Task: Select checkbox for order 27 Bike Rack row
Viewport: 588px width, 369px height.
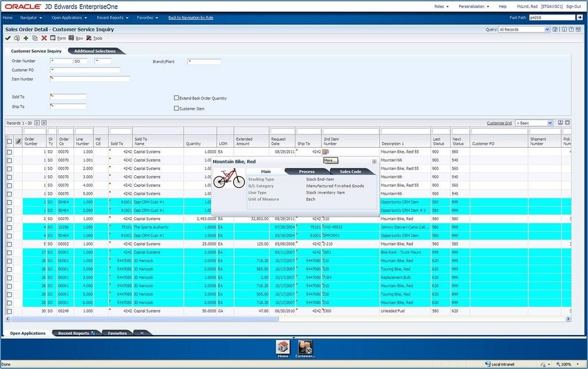Action: pos(9,253)
